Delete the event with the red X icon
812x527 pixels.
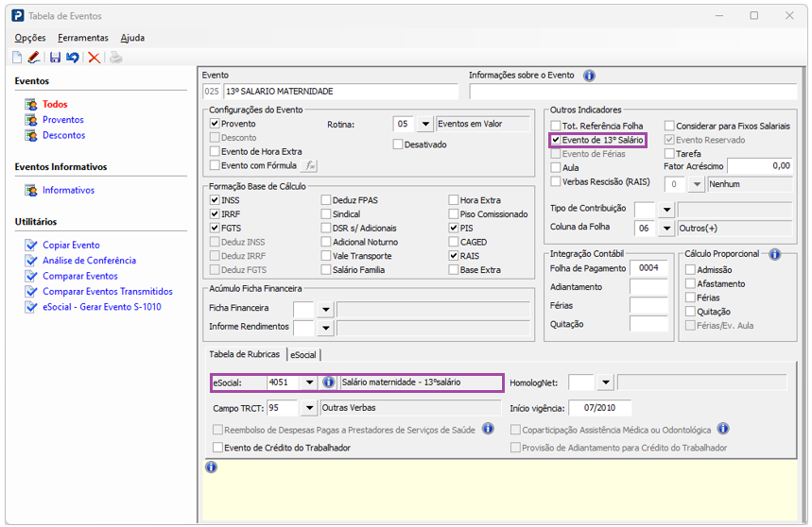coord(94,58)
